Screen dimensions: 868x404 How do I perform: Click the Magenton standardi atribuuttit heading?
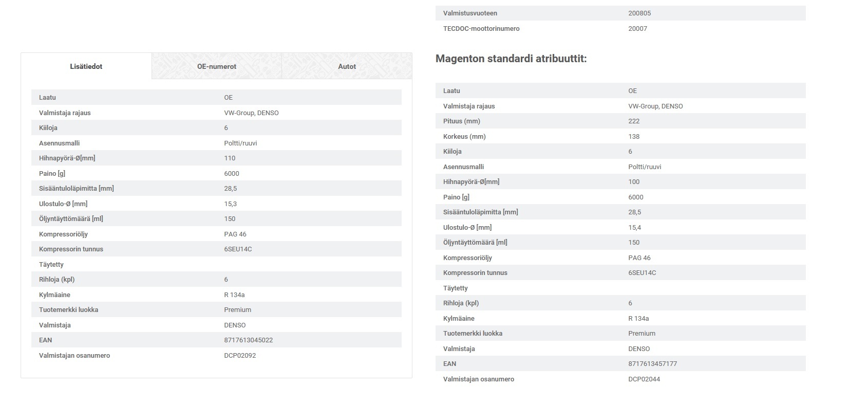[511, 59]
